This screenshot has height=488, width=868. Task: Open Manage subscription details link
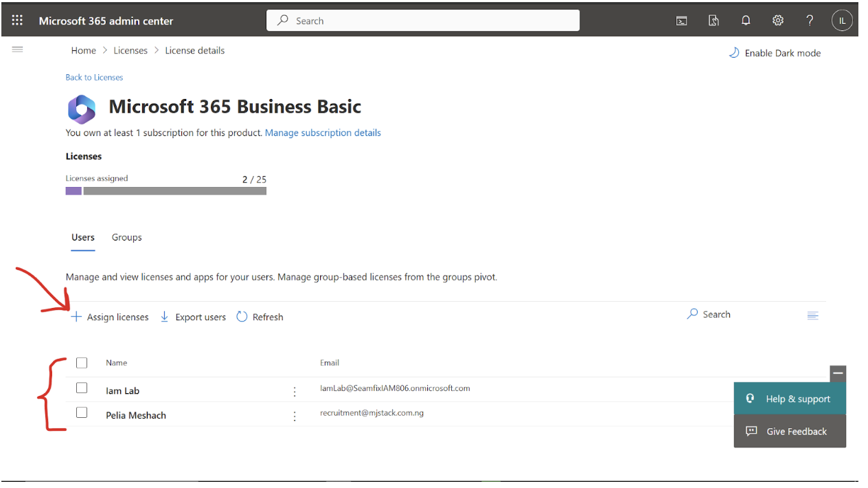[x=323, y=133]
